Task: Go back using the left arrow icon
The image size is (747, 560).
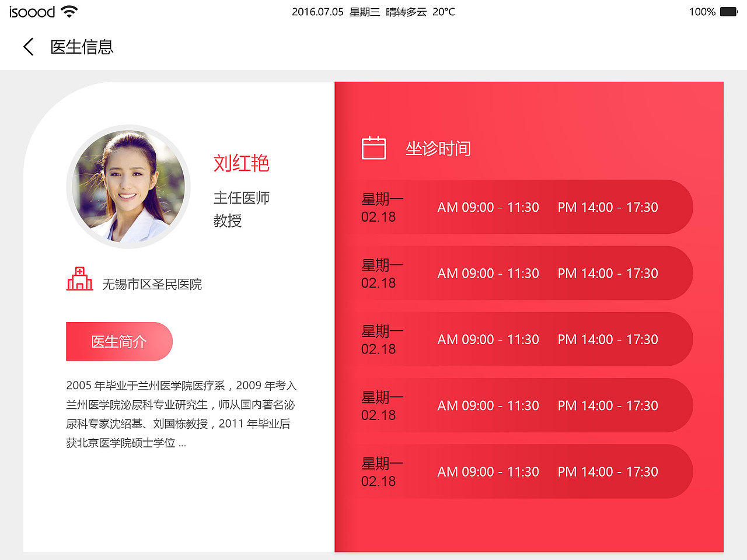Action: [x=28, y=47]
